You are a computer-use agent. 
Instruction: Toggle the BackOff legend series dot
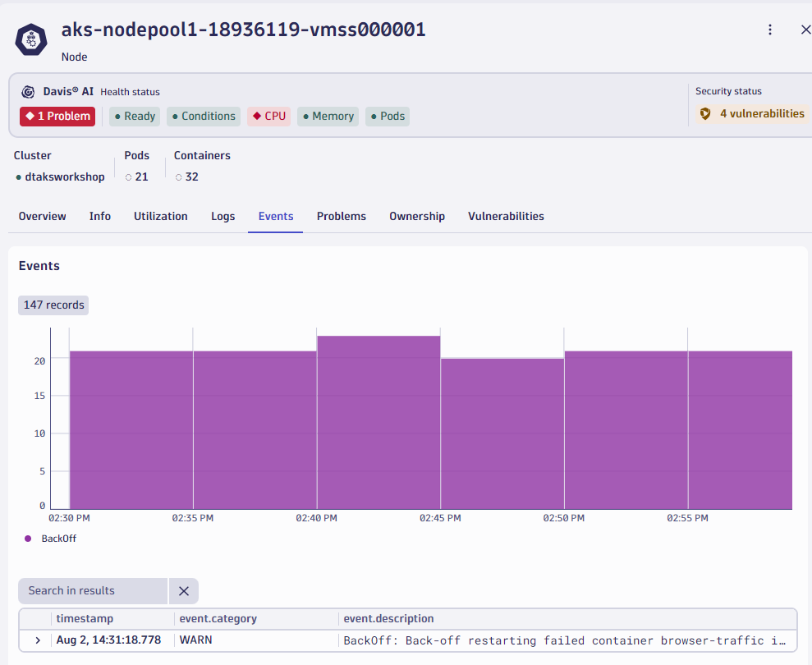click(x=28, y=539)
